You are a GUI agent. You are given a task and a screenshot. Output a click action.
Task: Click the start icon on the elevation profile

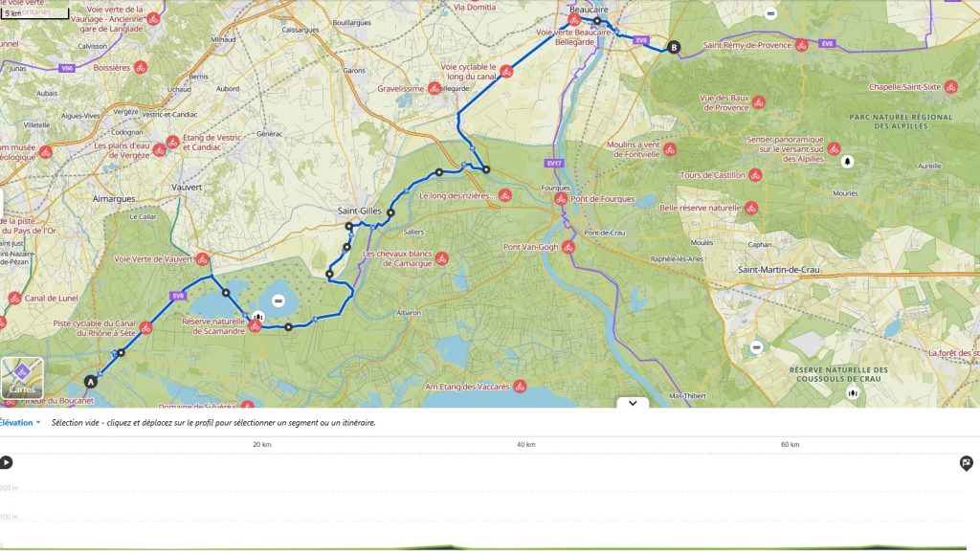(7, 462)
